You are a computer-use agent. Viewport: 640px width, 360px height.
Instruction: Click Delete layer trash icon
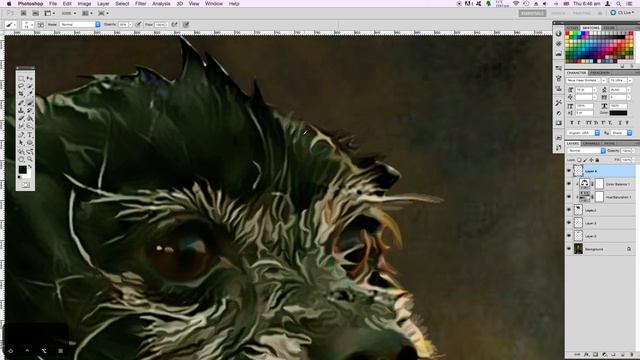point(631,355)
